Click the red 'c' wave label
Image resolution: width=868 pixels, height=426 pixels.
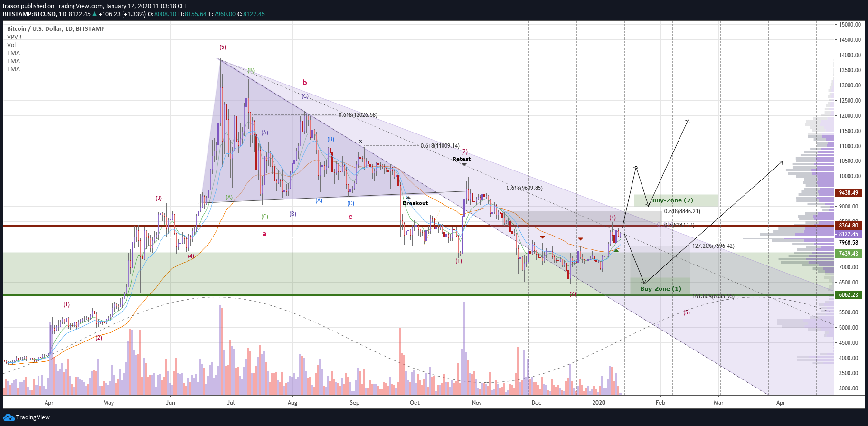(x=350, y=217)
